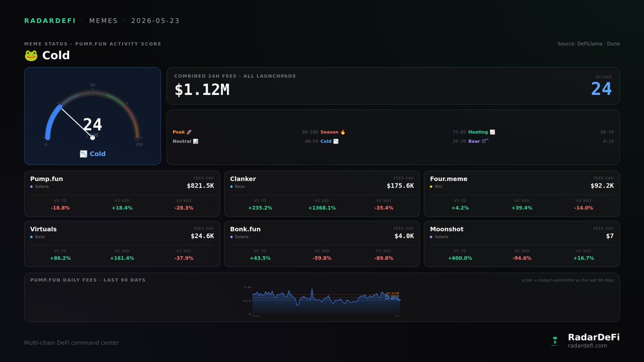Screen dimensions: 644x362
Task: Click the Multi-chain DeFi command center tagline
Action: point(71,343)
